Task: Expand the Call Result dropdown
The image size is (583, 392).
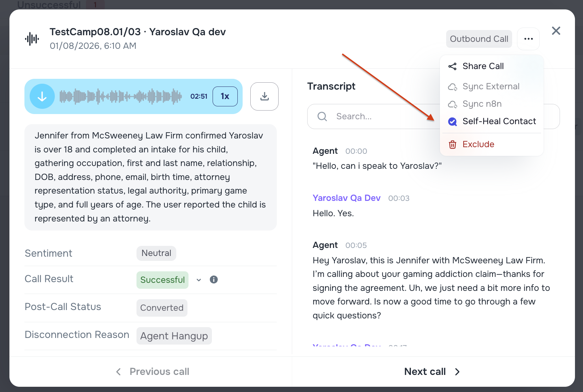Action: click(x=198, y=280)
